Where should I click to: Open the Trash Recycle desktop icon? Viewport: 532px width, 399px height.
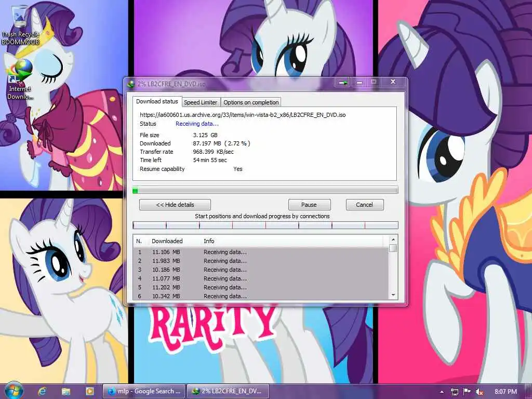20,25
